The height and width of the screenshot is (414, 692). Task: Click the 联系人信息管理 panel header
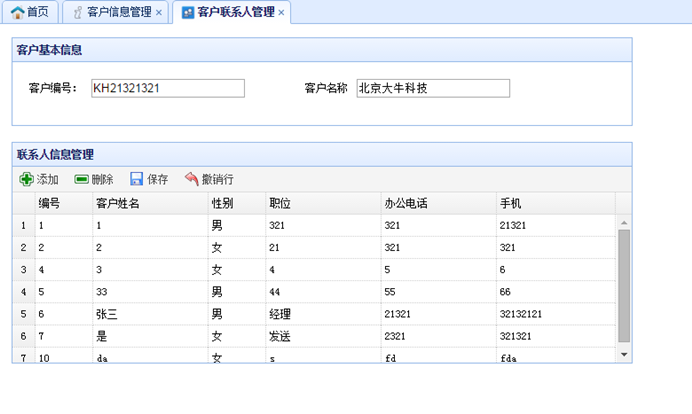(322, 154)
